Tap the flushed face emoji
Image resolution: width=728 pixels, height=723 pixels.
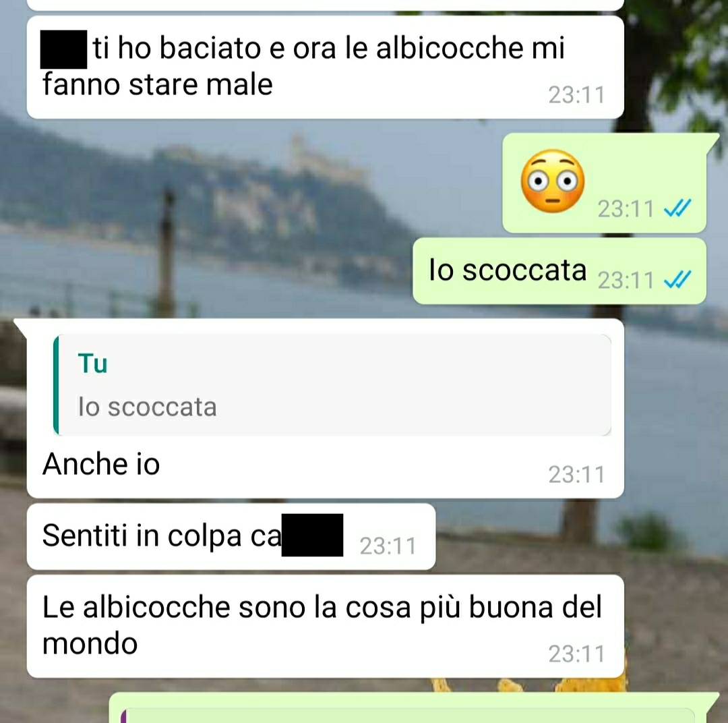click(553, 181)
